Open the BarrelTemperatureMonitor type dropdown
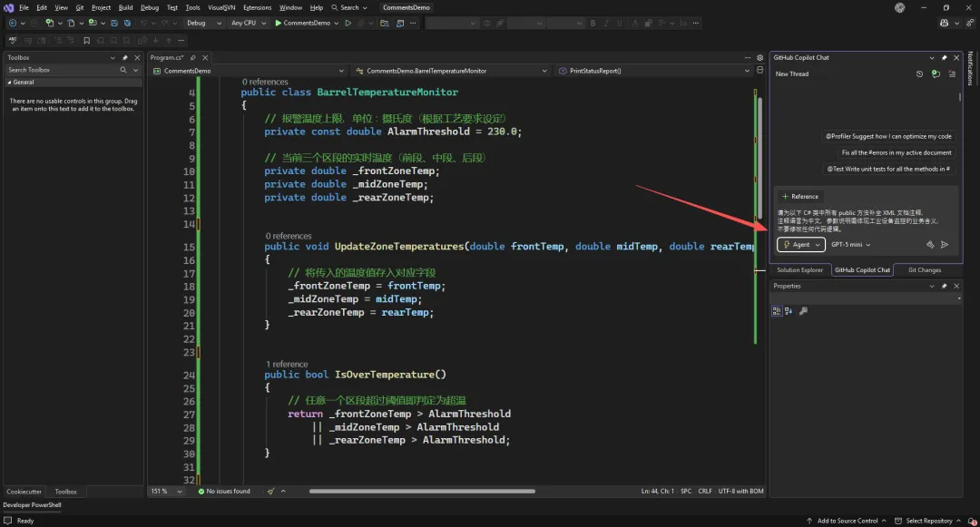This screenshot has width=980, height=527. coord(451,71)
